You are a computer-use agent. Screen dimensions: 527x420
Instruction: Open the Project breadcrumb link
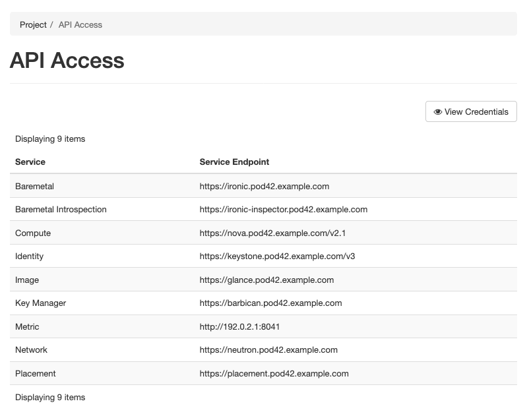(x=33, y=24)
